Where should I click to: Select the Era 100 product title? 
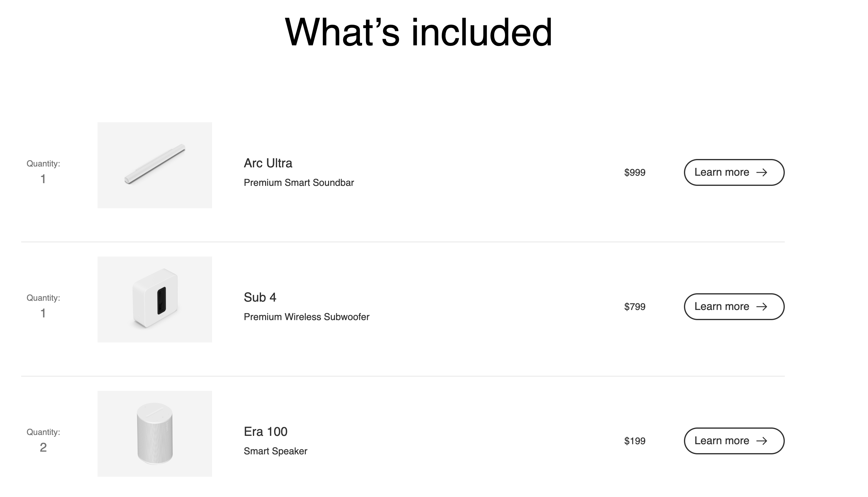click(265, 431)
